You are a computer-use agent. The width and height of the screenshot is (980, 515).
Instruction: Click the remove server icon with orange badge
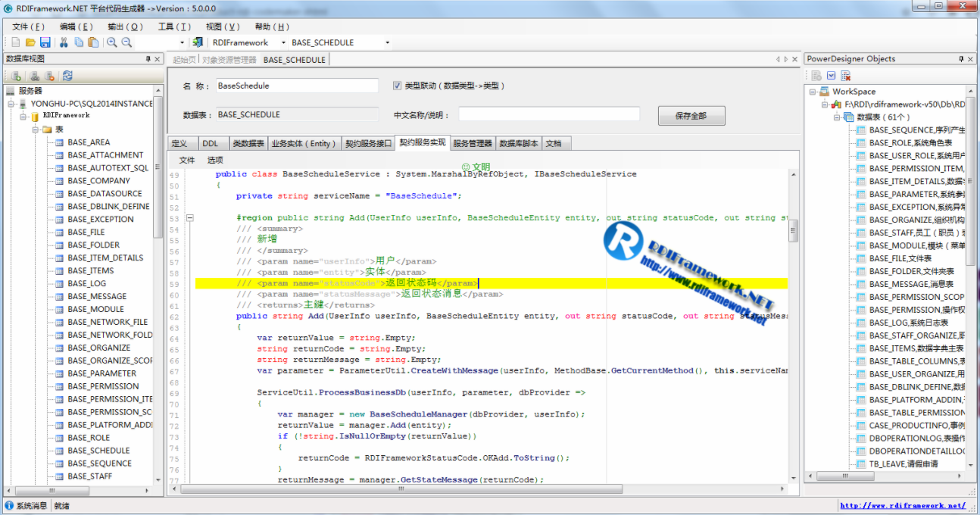pos(49,76)
